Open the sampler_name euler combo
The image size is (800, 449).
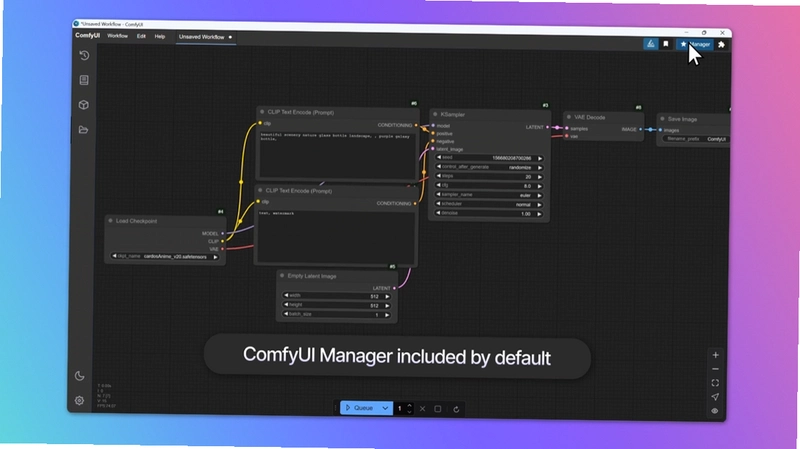click(x=489, y=195)
